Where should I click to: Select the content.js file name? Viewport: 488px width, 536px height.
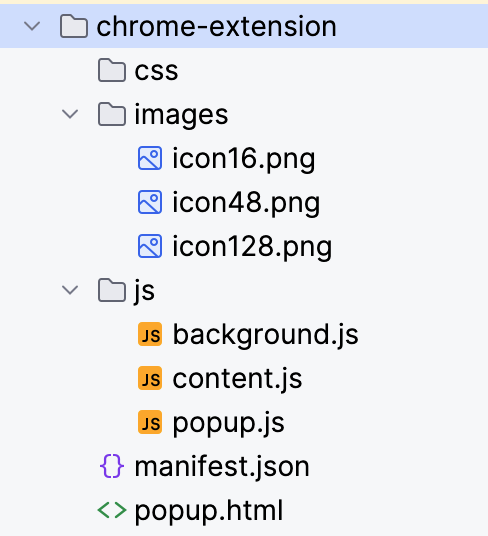coord(237,378)
